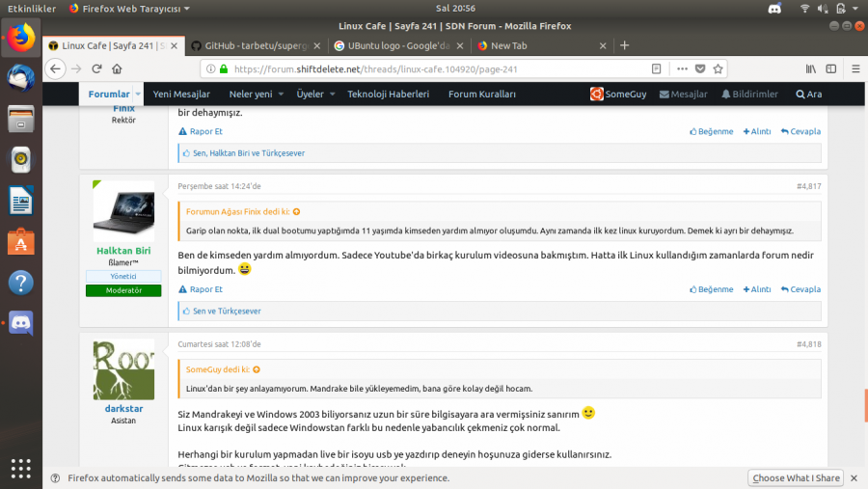This screenshot has height=489, width=868.
Task: Open Etkinlikler activities overview
Action: pos(32,9)
